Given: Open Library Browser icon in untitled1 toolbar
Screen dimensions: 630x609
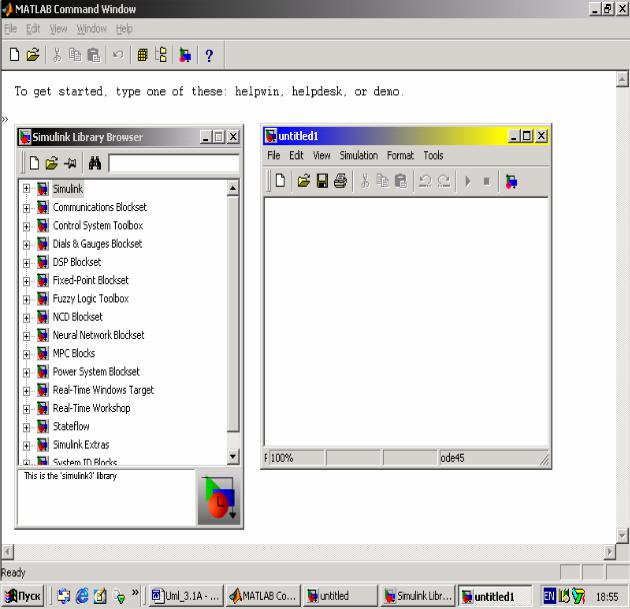Looking at the screenshot, I should click(511, 182).
